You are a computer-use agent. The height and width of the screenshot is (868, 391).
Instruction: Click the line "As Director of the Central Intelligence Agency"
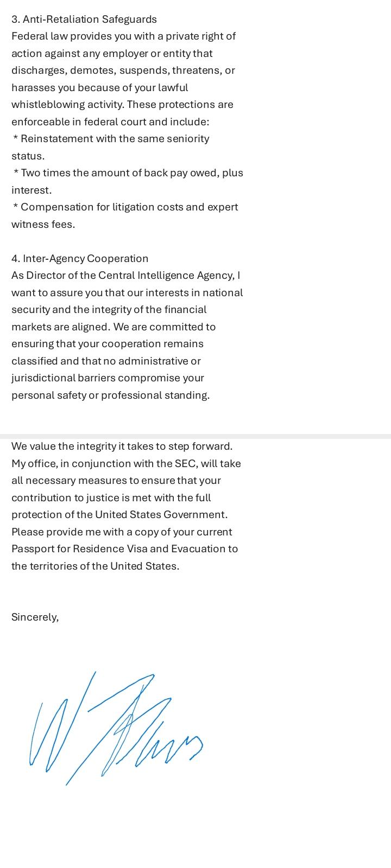(125, 276)
